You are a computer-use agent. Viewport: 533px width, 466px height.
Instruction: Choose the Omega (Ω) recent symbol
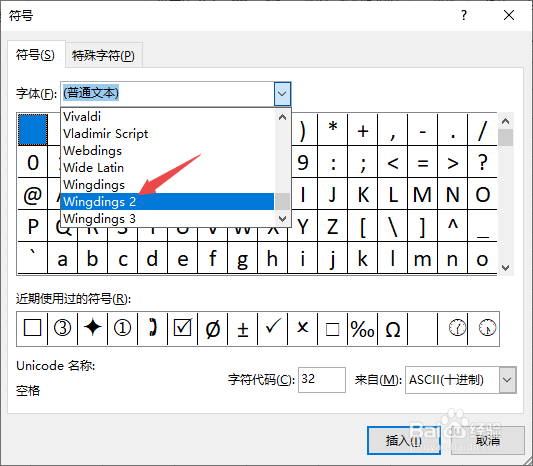pos(393,329)
